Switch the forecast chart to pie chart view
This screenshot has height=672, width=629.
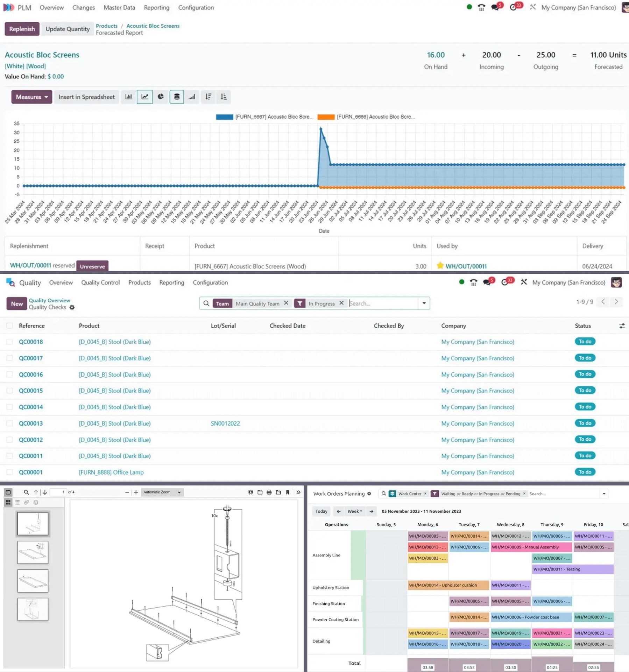pos(161,97)
